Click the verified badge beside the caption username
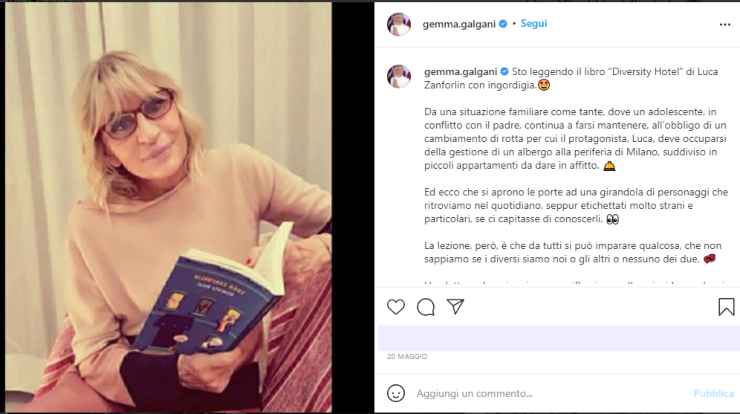740x414 pixels. click(x=505, y=72)
